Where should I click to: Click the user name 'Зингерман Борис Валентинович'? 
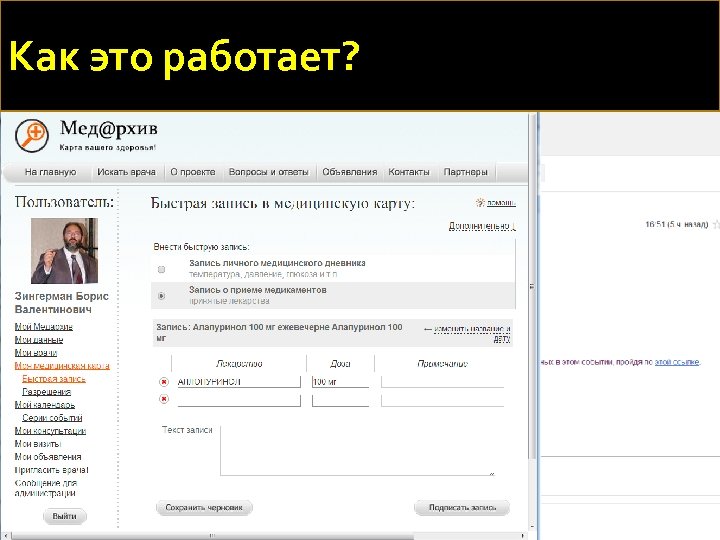click(62, 303)
